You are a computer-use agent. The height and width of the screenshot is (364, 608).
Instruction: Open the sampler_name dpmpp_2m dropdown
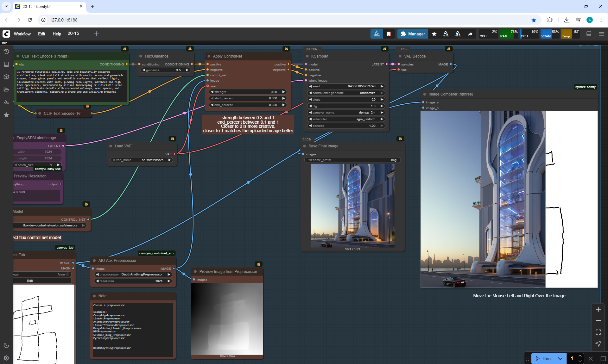tap(346, 113)
